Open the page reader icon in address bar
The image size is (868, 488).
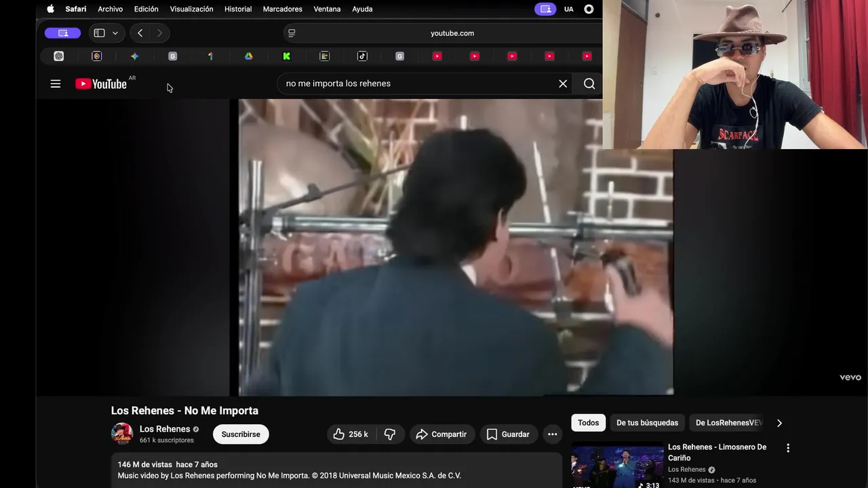pyautogui.click(x=292, y=33)
